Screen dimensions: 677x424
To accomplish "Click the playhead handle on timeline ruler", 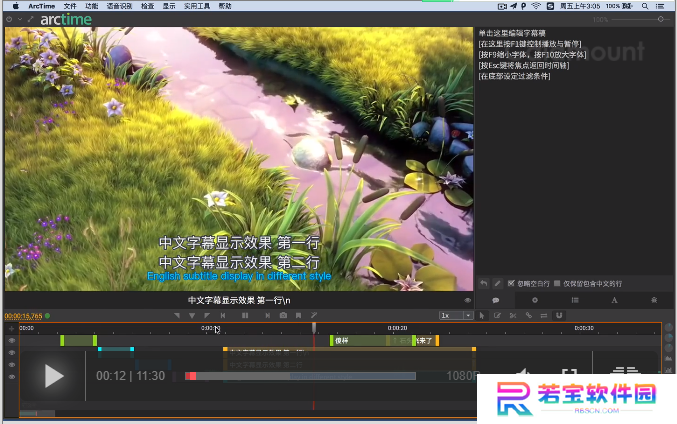I will [x=314, y=328].
